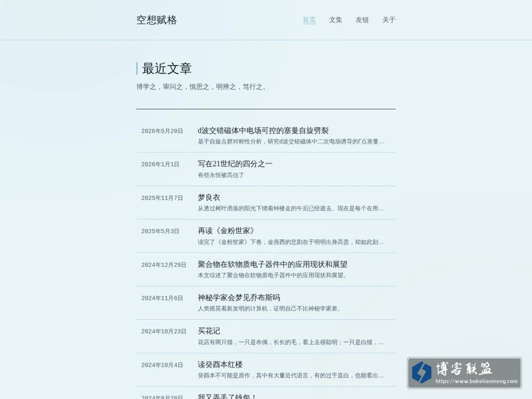Click the date 2024年11月6日
The height and width of the screenshot is (399, 532).
pyautogui.click(x=162, y=298)
